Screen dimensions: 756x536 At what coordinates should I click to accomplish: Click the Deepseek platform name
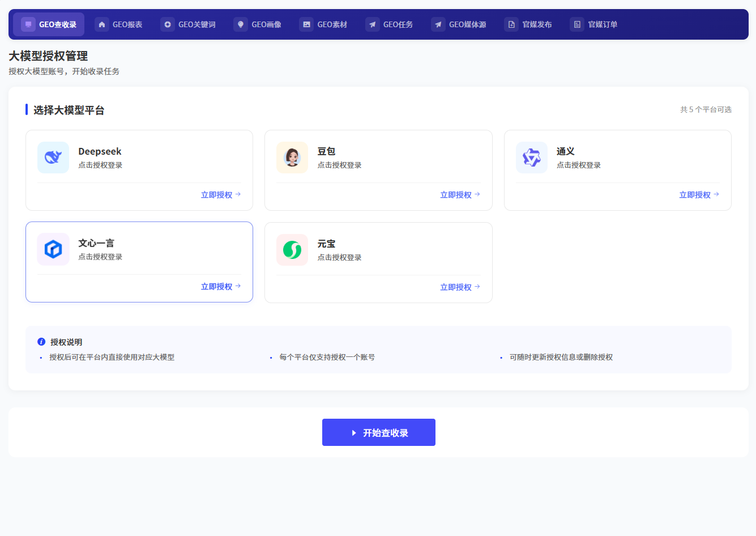[x=100, y=151]
